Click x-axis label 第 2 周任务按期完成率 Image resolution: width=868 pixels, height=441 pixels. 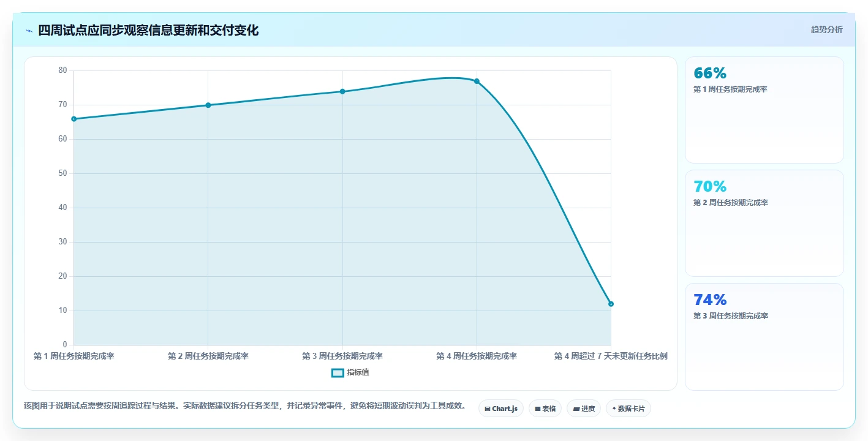pos(208,356)
